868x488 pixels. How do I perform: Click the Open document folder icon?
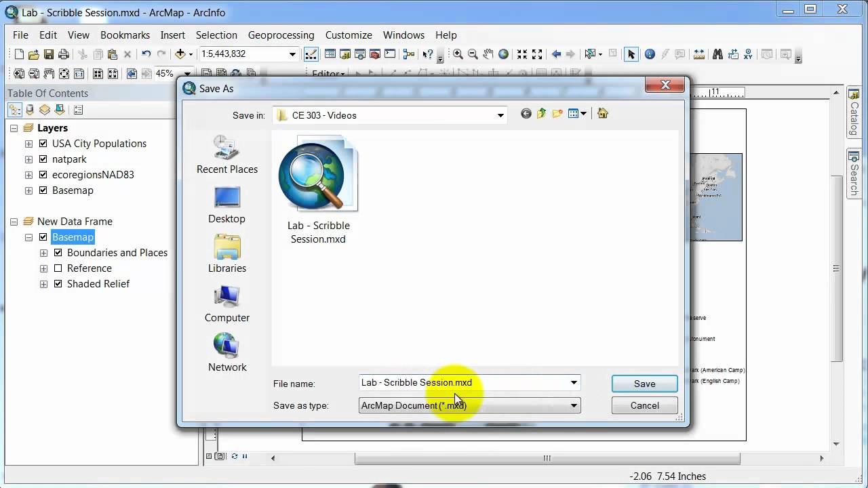pyautogui.click(x=34, y=54)
